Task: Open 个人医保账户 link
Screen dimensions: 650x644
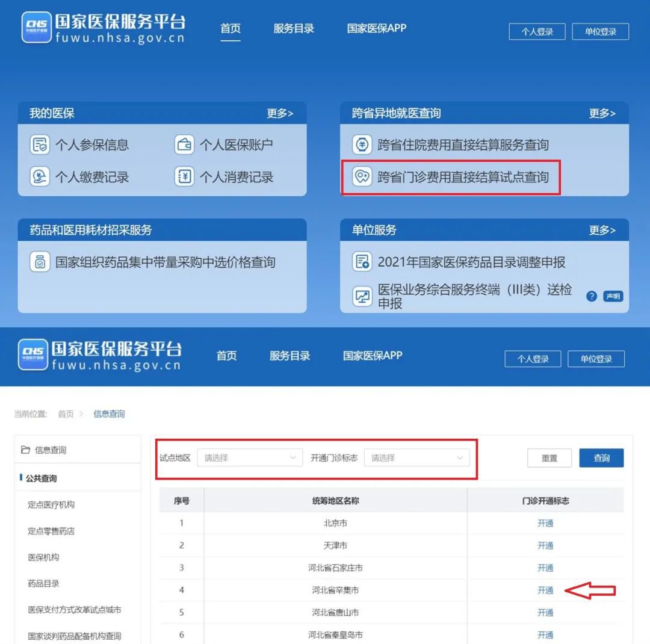Action: click(237, 144)
